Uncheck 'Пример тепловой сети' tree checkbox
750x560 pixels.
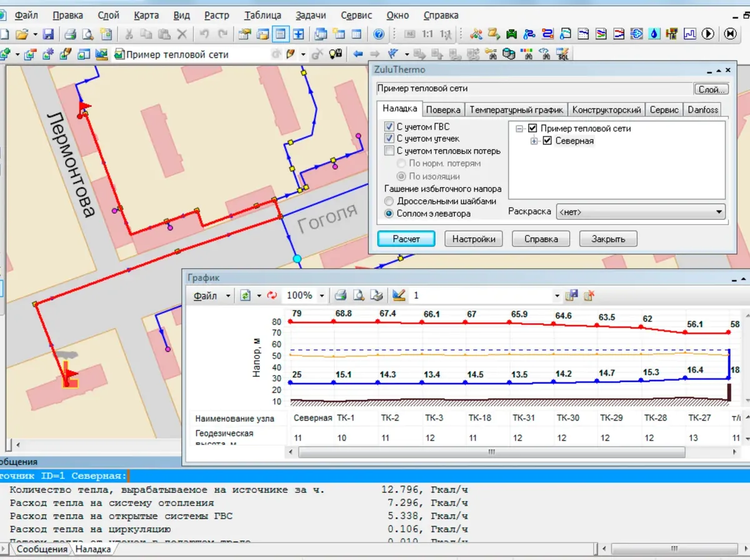[533, 128]
